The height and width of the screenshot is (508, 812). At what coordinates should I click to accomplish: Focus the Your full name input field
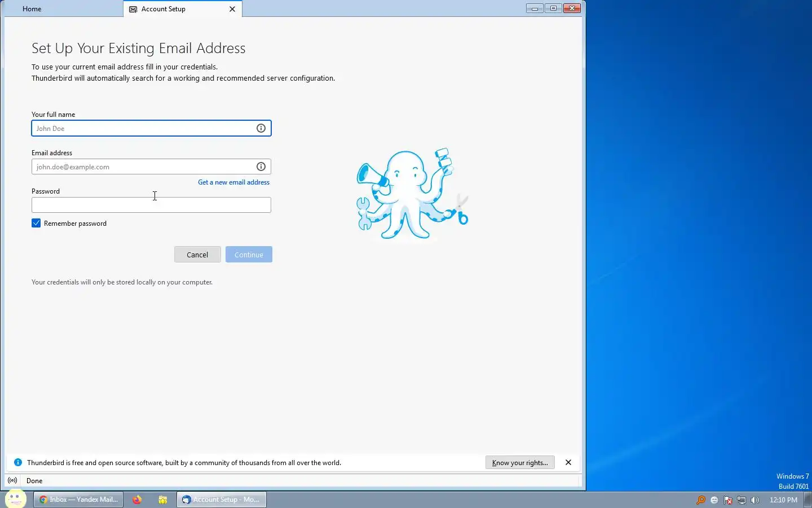(x=151, y=128)
